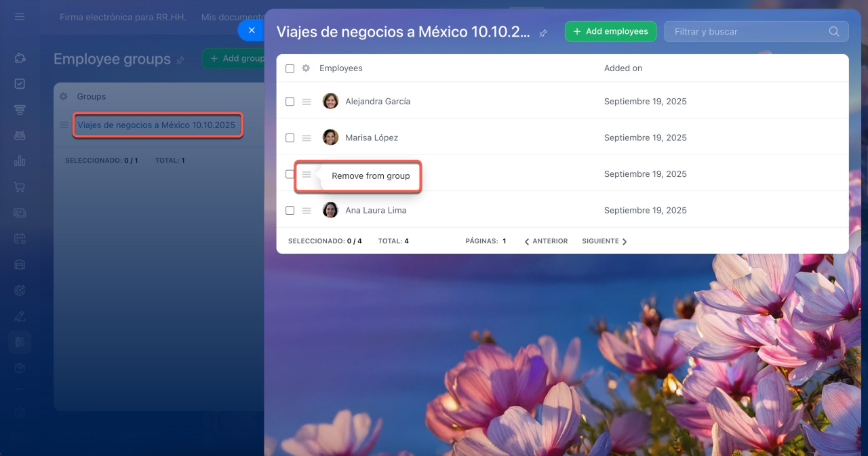Tick the checkbox for Alejandra García

point(290,102)
